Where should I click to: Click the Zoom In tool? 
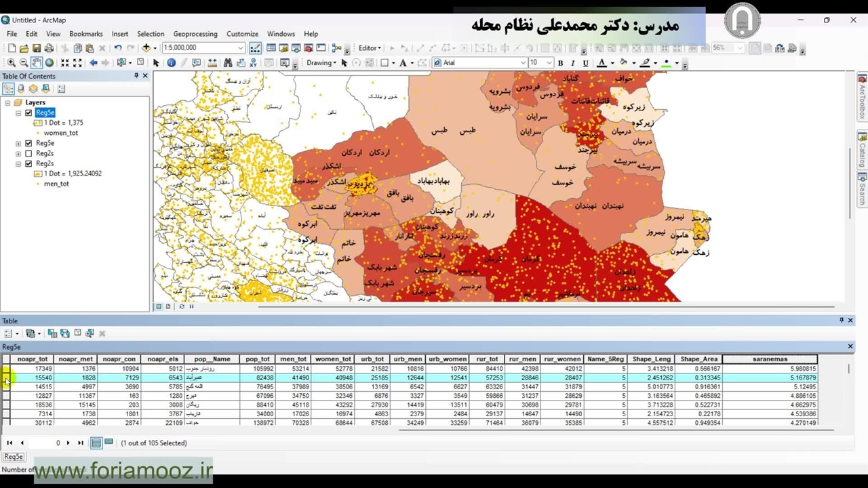click(x=11, y=63)
